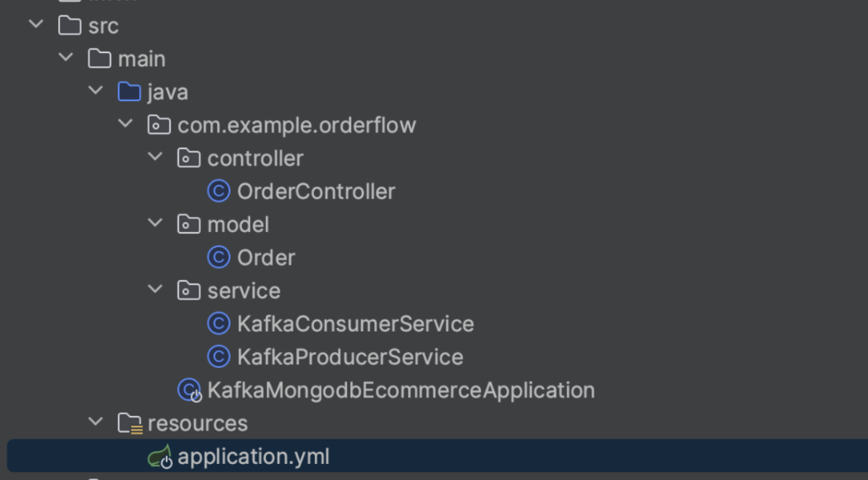Collapse the main folder chevron
Viewport: 868px width, 480px height.
click(x=65, y=57)
